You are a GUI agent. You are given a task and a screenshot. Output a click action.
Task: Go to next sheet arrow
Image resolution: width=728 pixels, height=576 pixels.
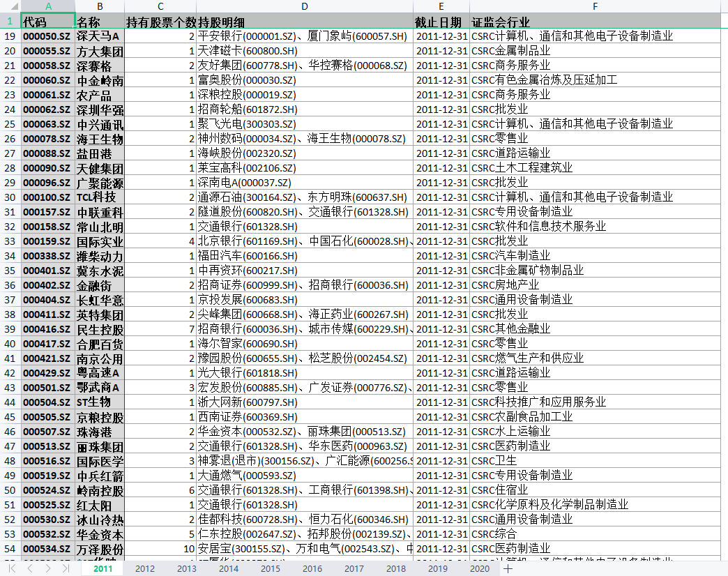48,568
